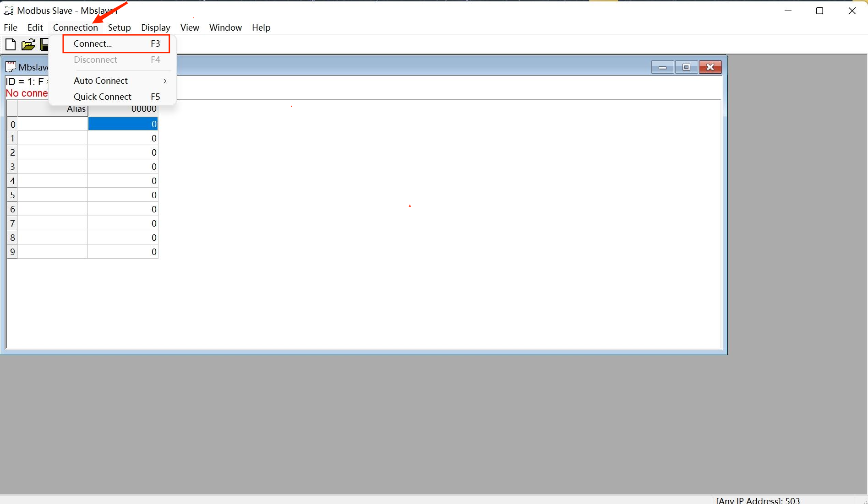This screenshot has height=504, width=868.
Task: Select the value cell in row 6
Action: coord(123,209)
